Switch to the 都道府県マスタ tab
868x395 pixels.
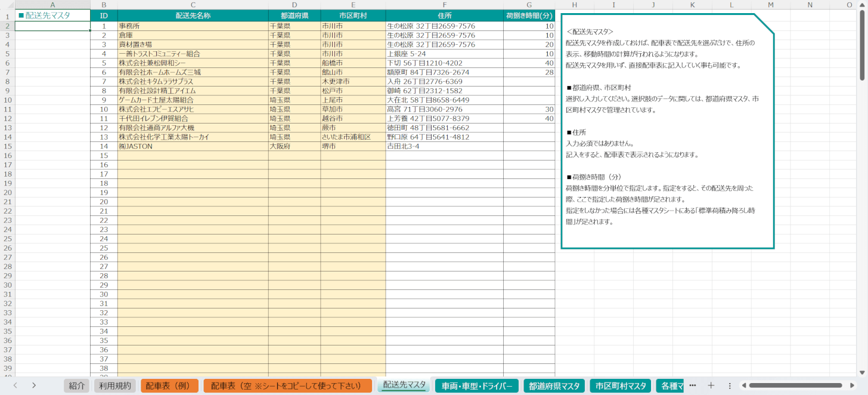(x=554, y=386)
